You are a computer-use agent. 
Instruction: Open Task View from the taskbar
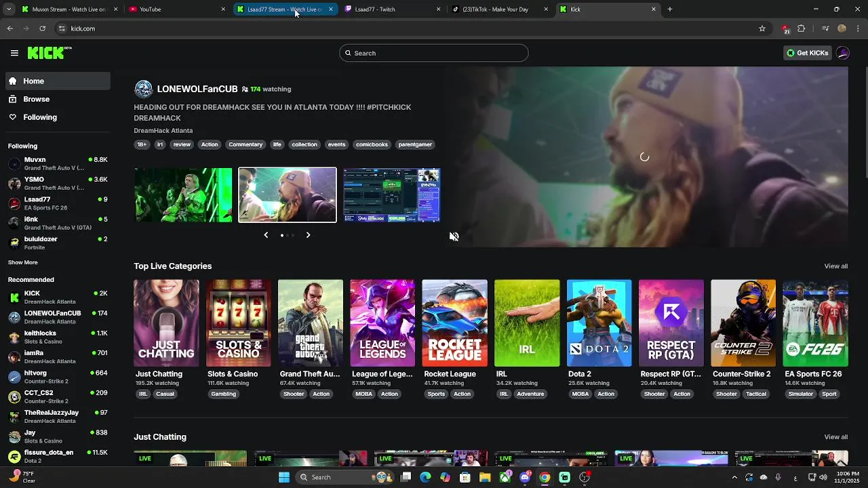click(406, 477)
